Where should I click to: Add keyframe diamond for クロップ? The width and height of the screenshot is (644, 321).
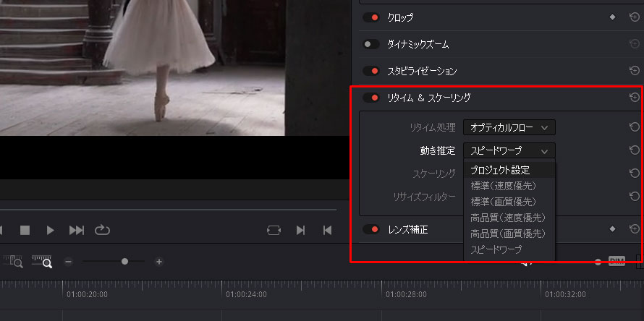tap(612, 17)
